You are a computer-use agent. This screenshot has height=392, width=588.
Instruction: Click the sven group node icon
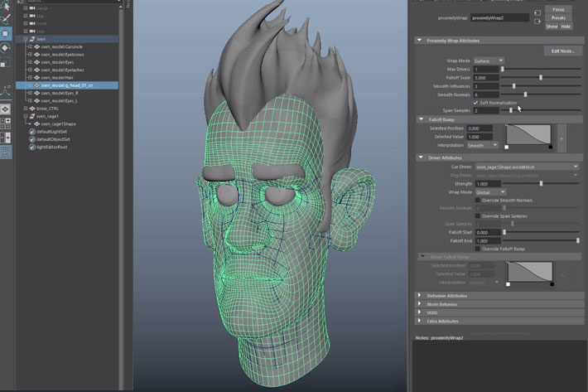coord(31,39)
